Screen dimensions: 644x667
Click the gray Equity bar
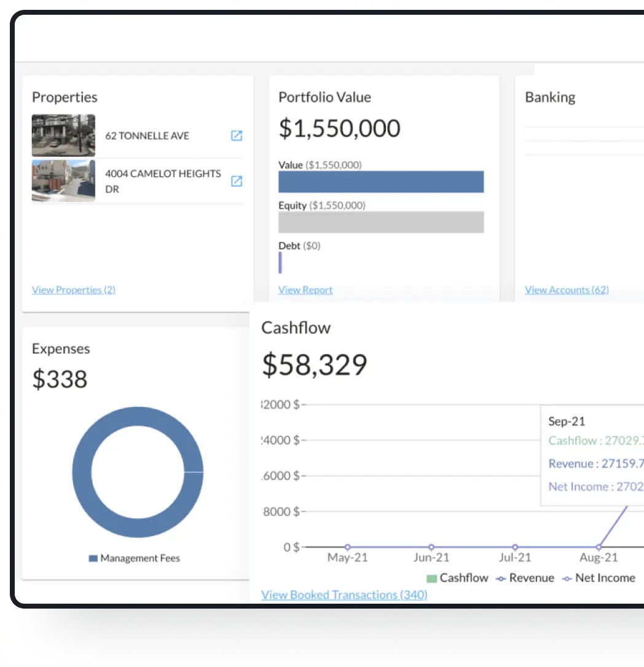(380, 222)
